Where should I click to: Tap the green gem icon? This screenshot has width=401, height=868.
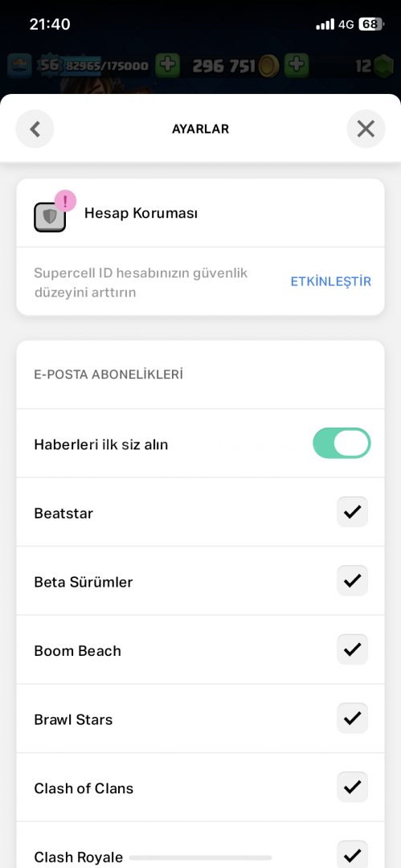coord(383,66)
